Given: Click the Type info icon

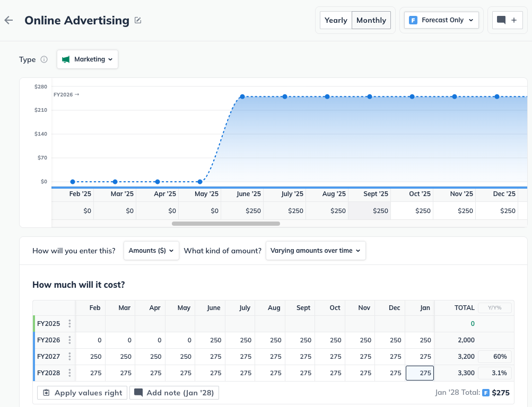Looking at the screenshot, I should pyautogui.click(x=44, y=59).
